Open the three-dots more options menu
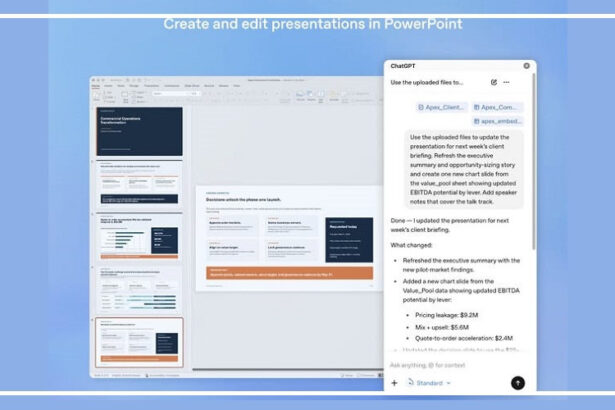 (506, 82)
